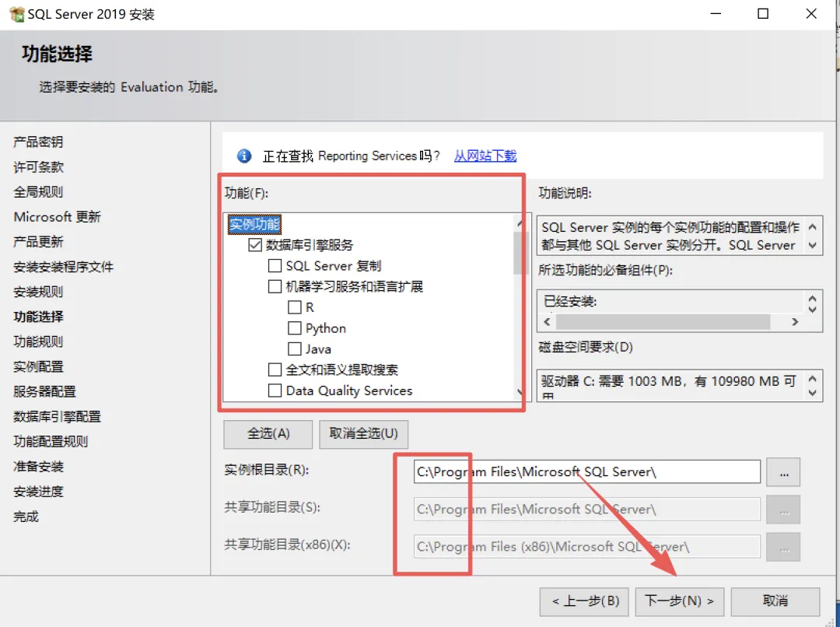Open the 从网站下载 download link
Screen dimensions: 840x627
[x=485, y=156]
